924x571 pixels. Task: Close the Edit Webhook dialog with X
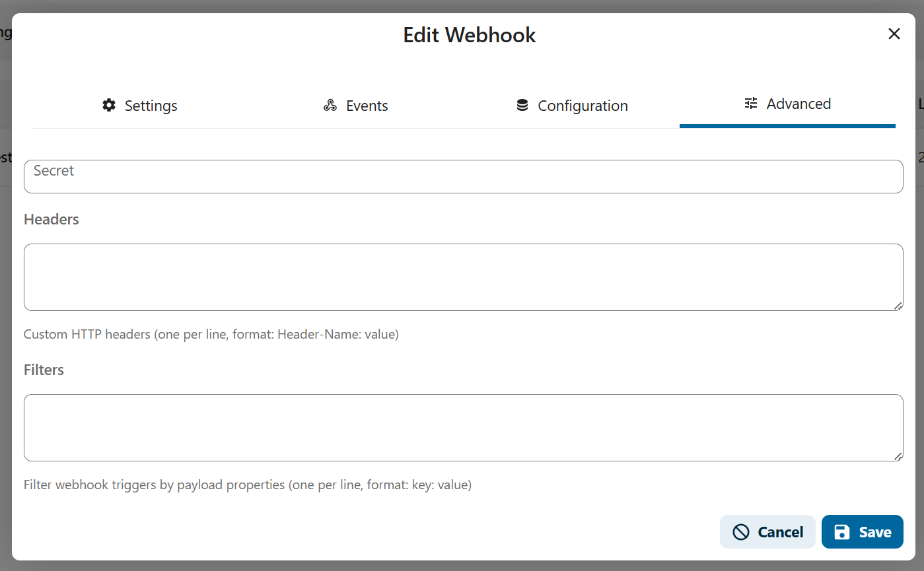(894, 34)
